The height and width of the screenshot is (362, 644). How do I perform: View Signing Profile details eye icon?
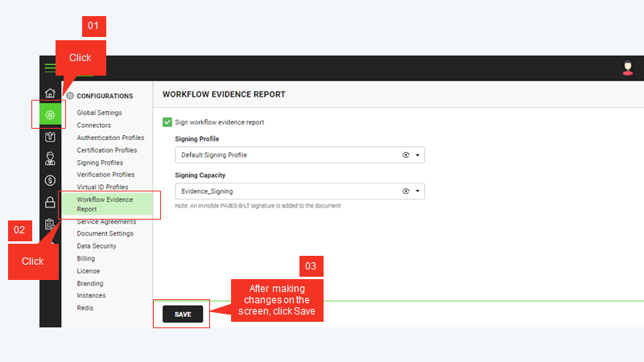click(x=406, y=155)
